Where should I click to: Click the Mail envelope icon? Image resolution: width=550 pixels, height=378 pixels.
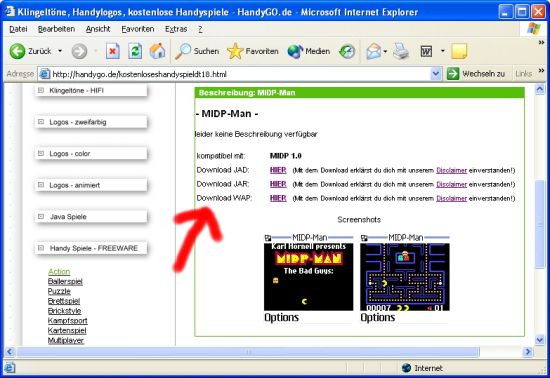pos(374,52)
